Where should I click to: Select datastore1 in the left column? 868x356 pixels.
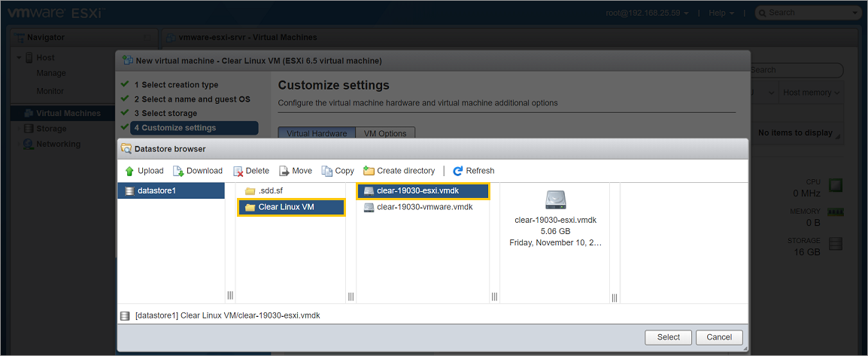coord(156,191)
